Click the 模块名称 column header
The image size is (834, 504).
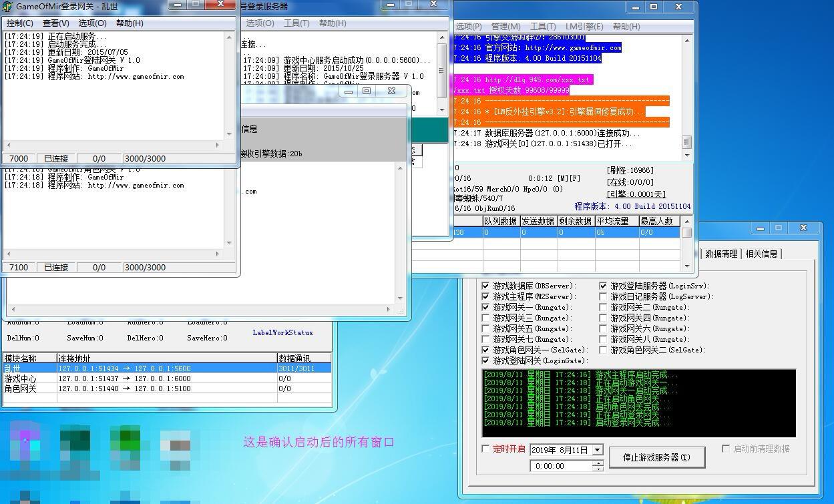[29, 358]
